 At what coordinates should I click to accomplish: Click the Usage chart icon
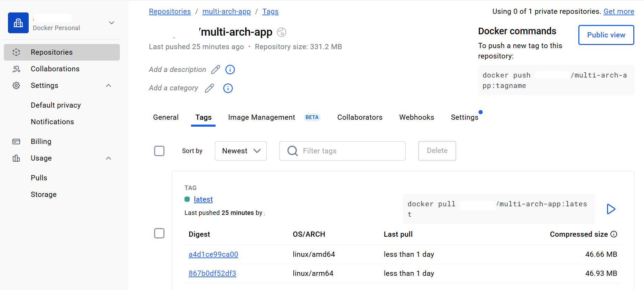(x=16, y=158)
